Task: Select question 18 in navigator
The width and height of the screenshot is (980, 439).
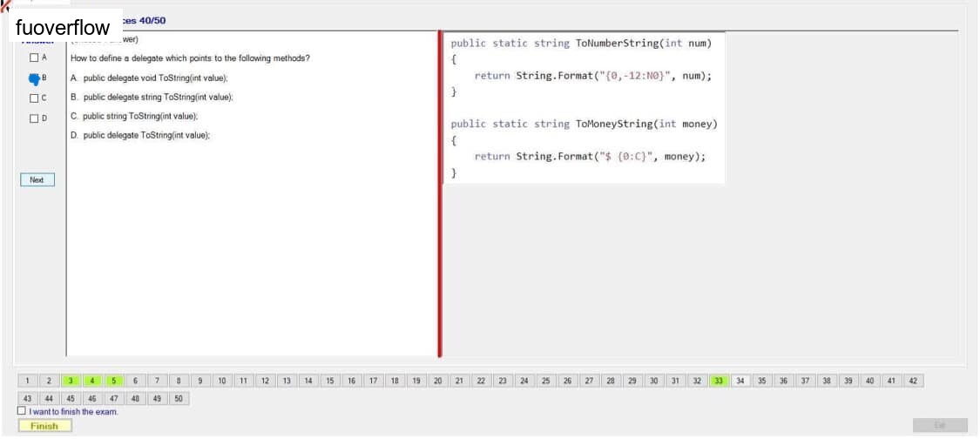Action: [x=395, y=381]
